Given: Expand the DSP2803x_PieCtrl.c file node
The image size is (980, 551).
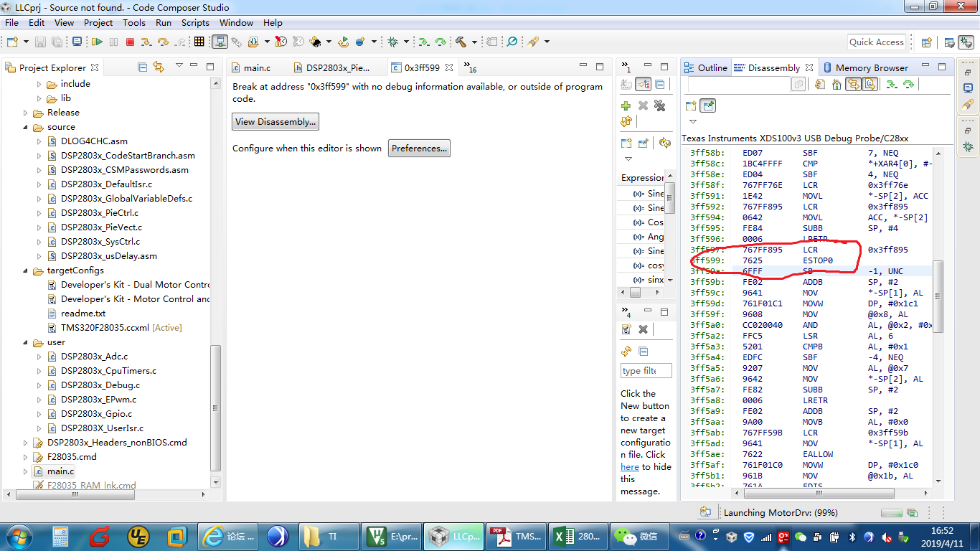Looking at the screenshot, I should point(39,213).
